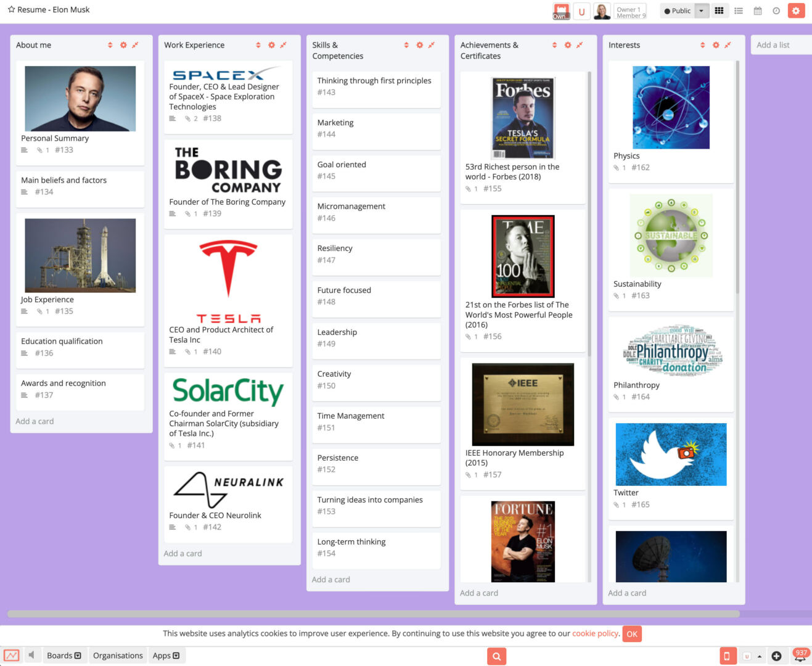Sort Interests list cards

(702, 45)
